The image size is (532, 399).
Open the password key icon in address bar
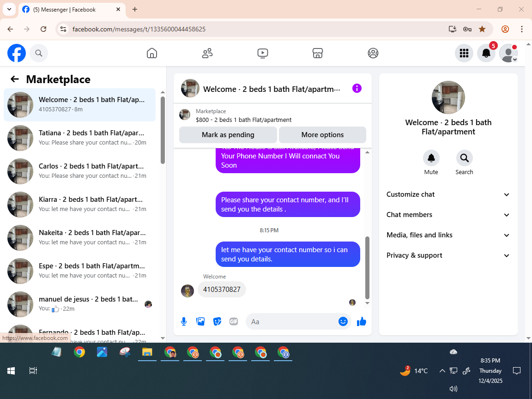[467, 29]
